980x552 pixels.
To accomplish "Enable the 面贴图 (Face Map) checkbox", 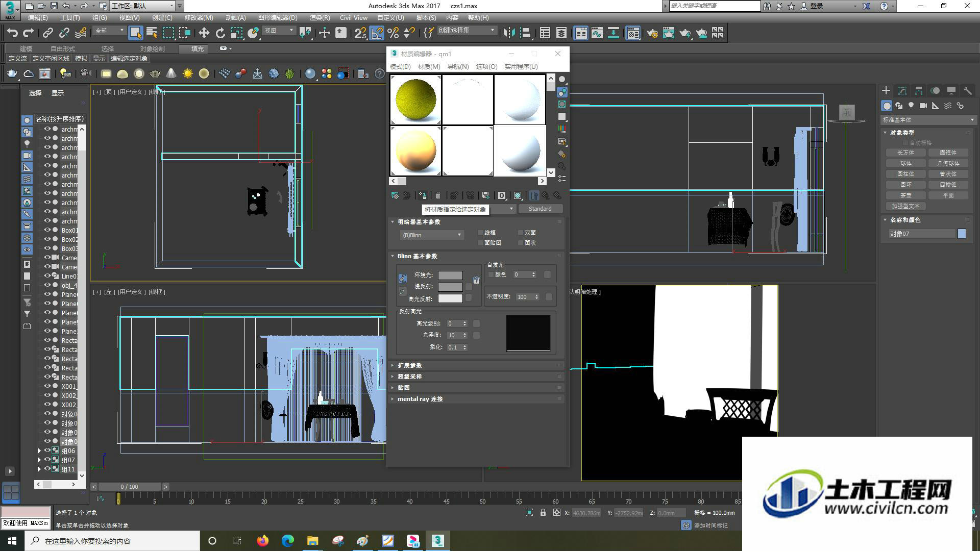I will tap(480, 243).
